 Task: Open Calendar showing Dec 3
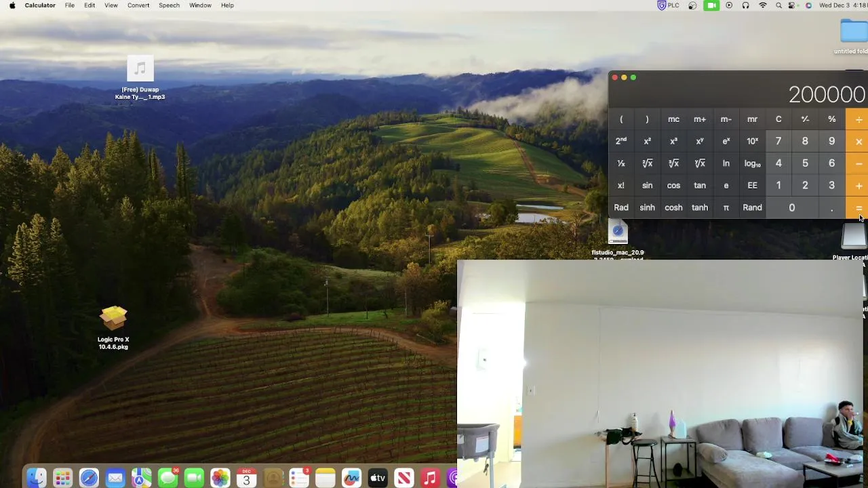[x=246, y=479]
